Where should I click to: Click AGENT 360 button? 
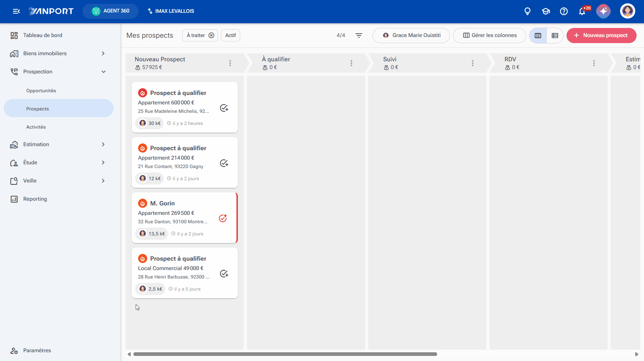(x=110, y=11)
